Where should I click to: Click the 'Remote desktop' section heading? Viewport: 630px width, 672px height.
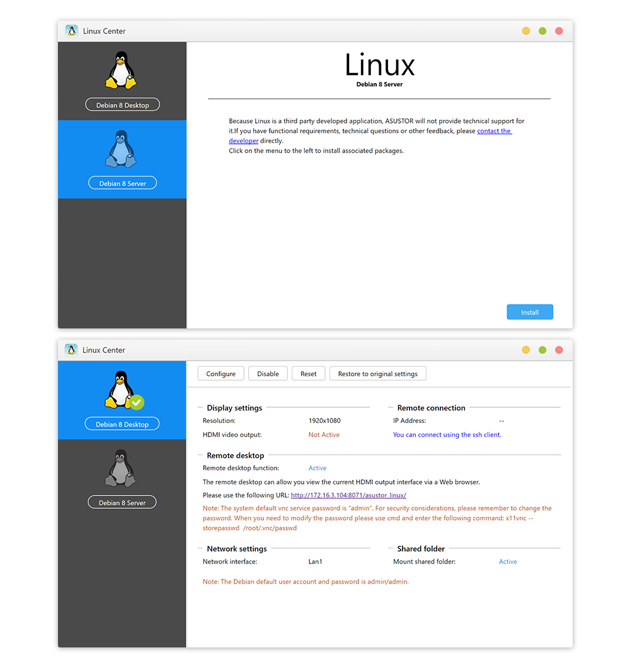[236, 456]
